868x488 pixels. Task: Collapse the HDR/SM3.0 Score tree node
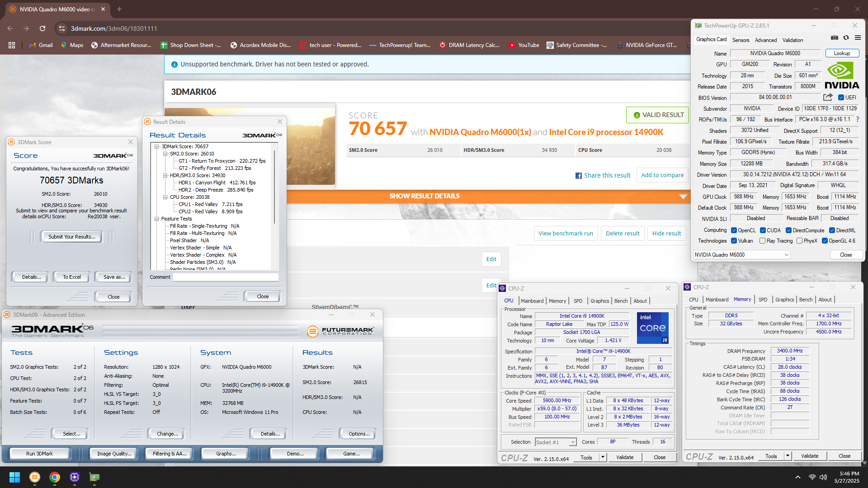point(165,175)
